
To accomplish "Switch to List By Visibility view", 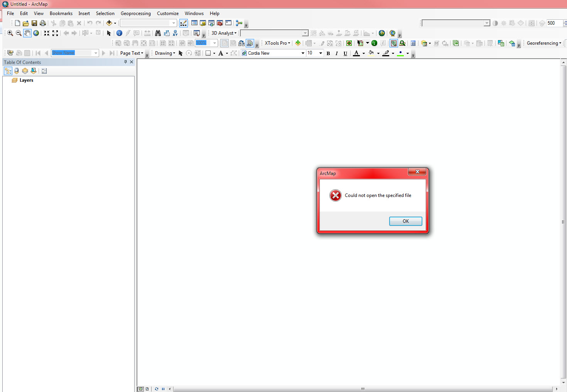I will (25, 71).
